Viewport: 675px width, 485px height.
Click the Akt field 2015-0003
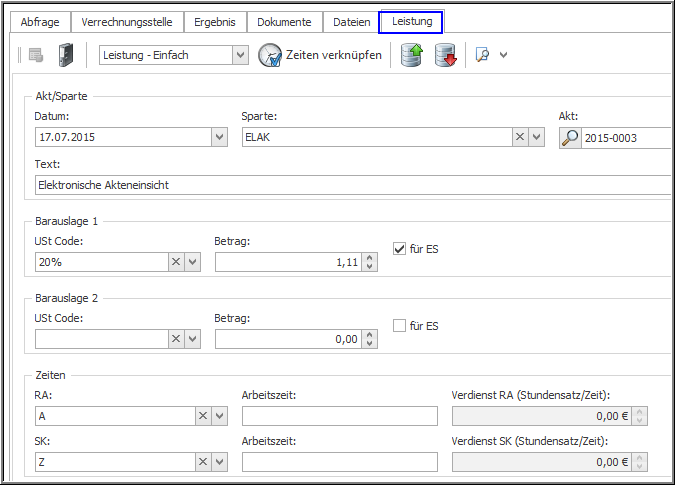point(626,138)
